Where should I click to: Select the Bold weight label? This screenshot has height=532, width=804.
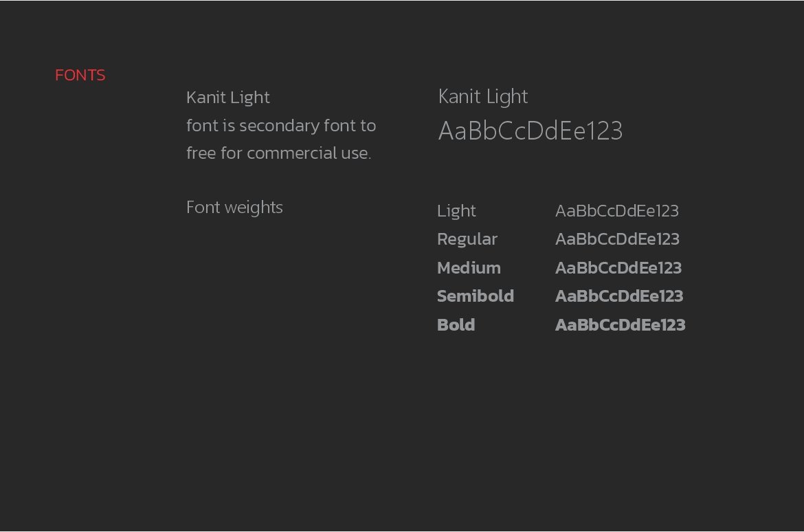[x=456, y=325]
